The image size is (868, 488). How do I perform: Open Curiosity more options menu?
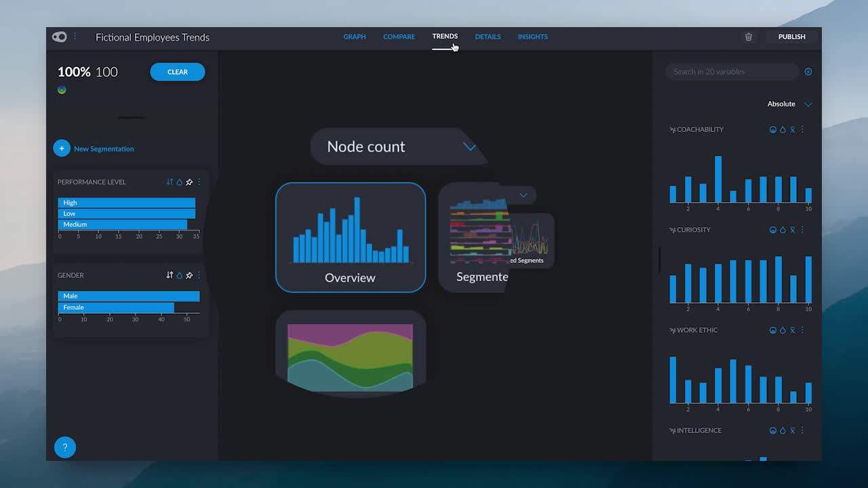(802, 230)
